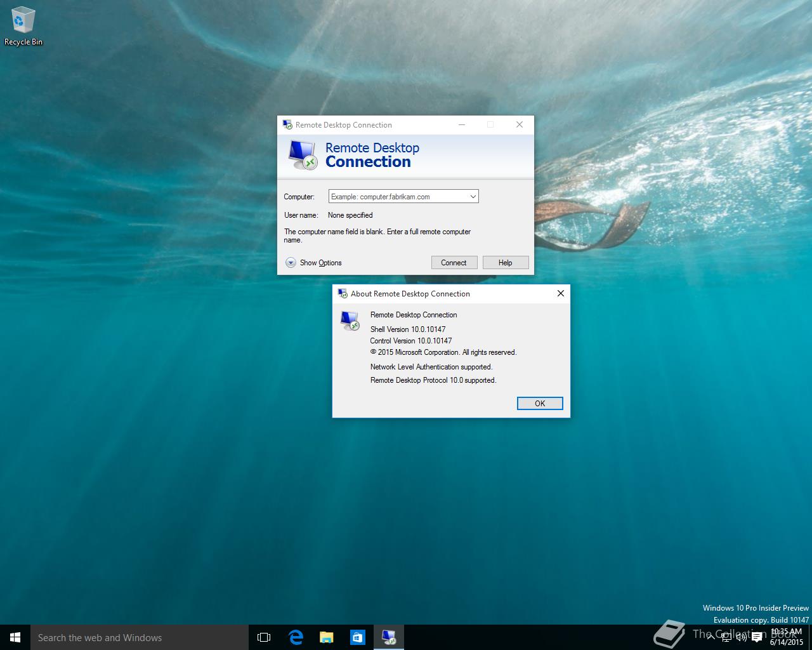Image resolution: width=812 pixels, height=650 pixels.
Task: Click OK in the About dialog
Action: coord(540,403)
